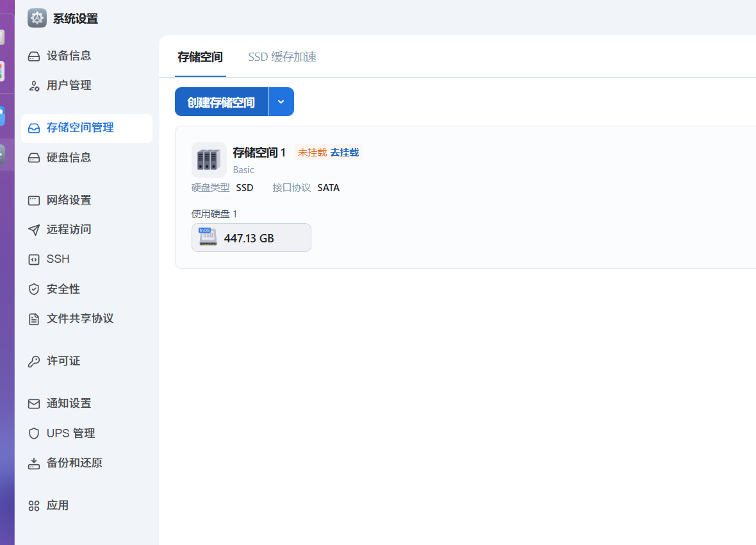Switch to the SSD 缓存加速 tab
This screenshot has height=545, width=756.
282,57
